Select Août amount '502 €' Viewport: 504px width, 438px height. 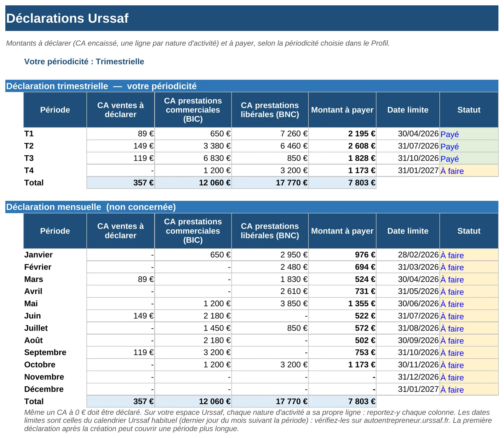tap(342, 341)
